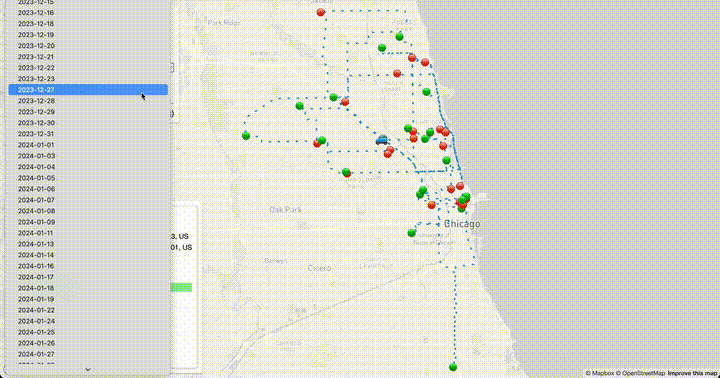This screenshot has height=378, width=720.
Task: Choose 2024-01-08 option
Action: (x=88, y=211)
